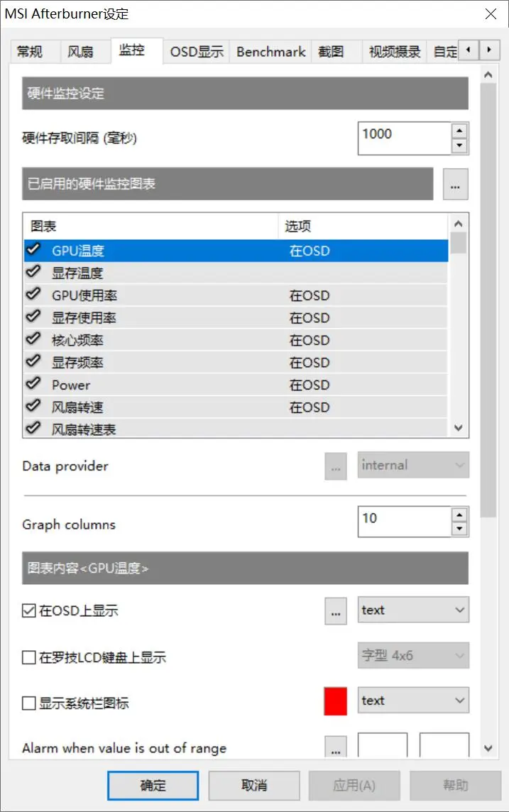Screen dimensions: 509x812
Task: Switch to the 截图 tab
Action: point(336,52)
